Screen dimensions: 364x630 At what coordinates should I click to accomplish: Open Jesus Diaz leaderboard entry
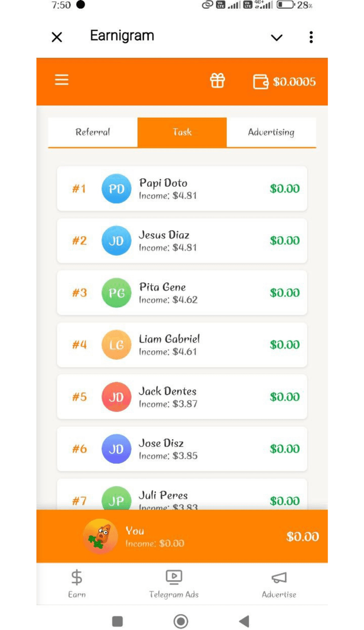click(182, 241)
